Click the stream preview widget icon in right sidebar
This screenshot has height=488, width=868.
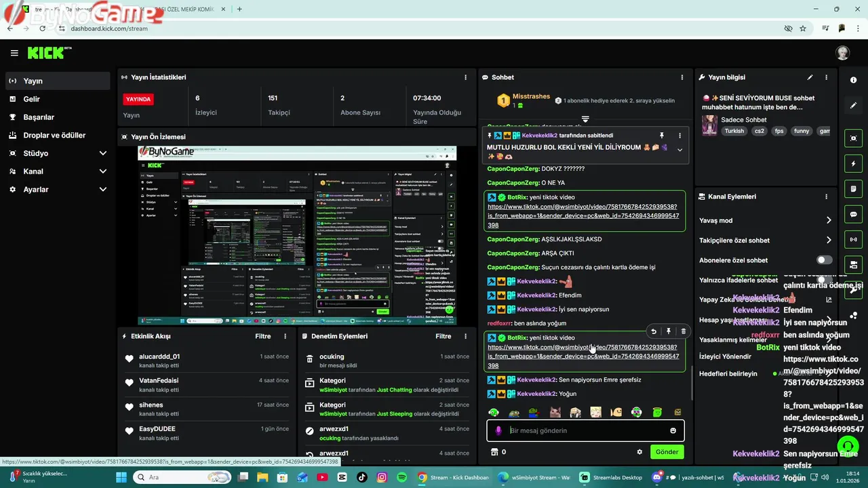tap(853, 138)
